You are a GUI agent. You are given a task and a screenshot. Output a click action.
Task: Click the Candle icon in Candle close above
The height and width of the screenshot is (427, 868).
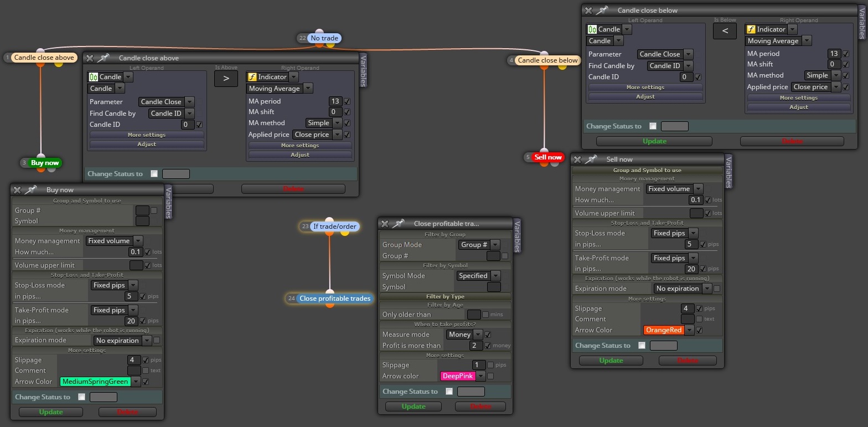pyautogui.click(x=94, y=77)
